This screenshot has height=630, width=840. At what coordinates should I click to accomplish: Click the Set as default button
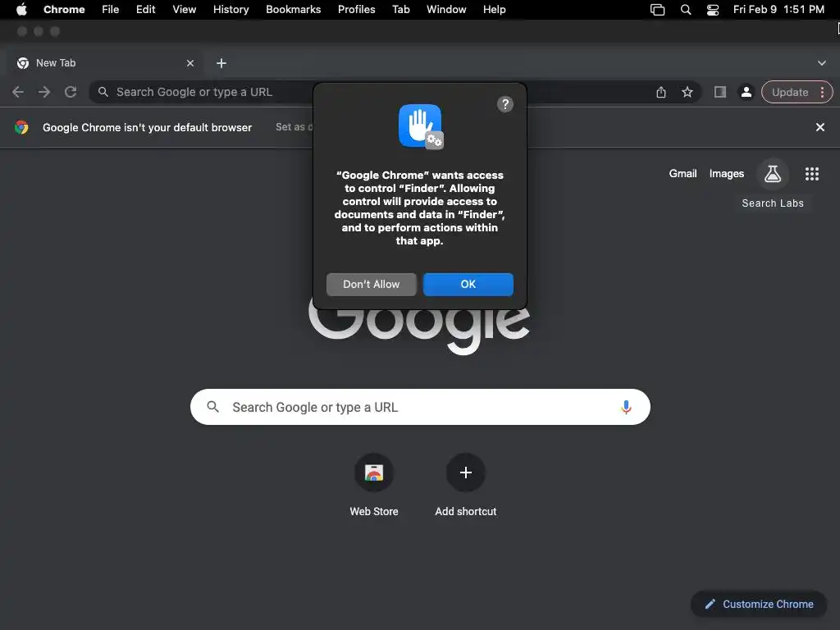pos(294,127)
